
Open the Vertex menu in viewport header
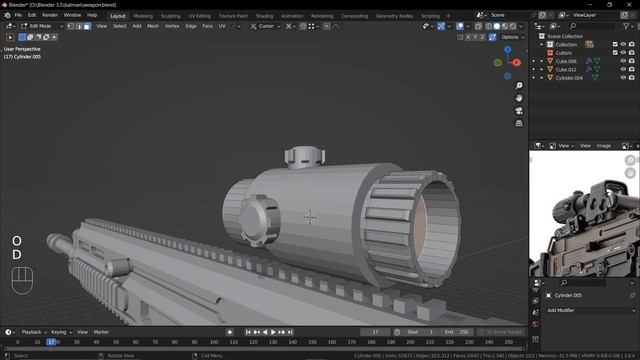[x=172, y=26]
